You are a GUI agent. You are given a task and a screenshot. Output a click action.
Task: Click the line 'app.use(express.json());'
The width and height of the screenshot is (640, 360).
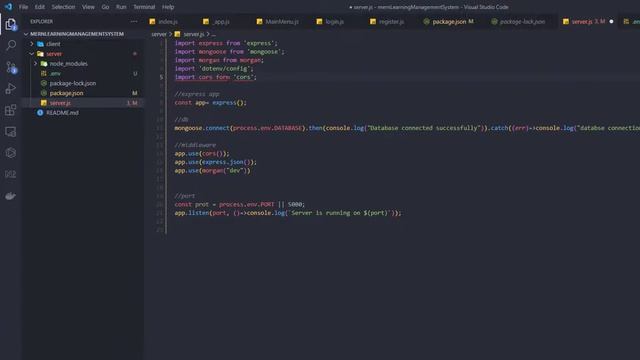[x=216, y=162]
